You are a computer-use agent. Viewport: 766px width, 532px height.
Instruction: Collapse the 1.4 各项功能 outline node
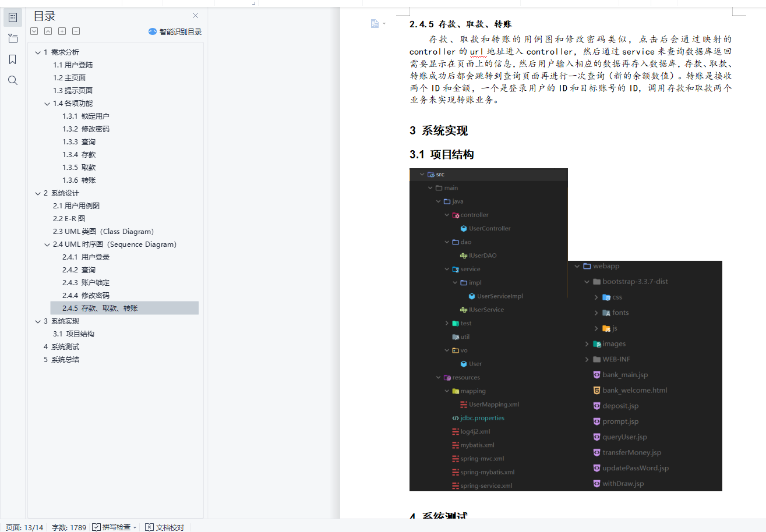coord(47,104)
